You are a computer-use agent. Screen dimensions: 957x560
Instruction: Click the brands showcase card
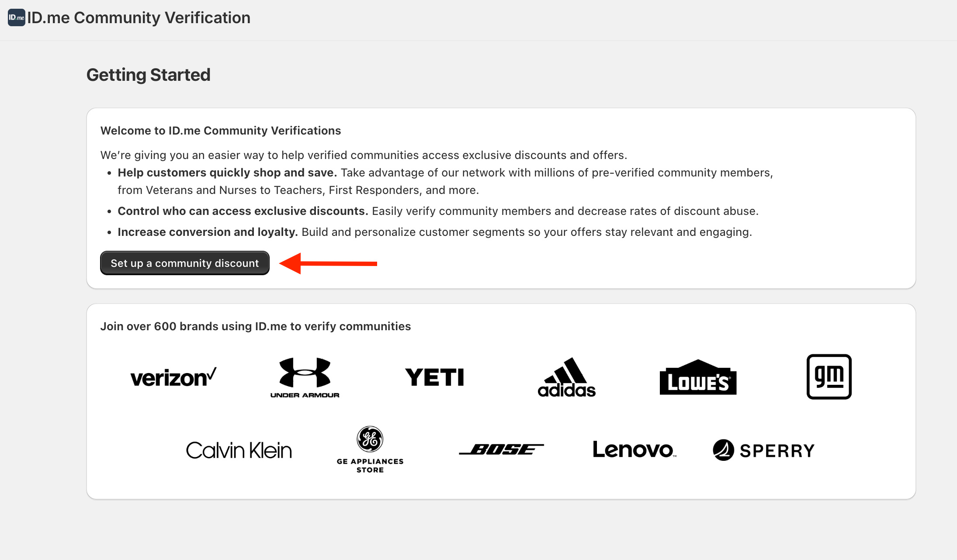pyautogui.click(x=478, y=402)
